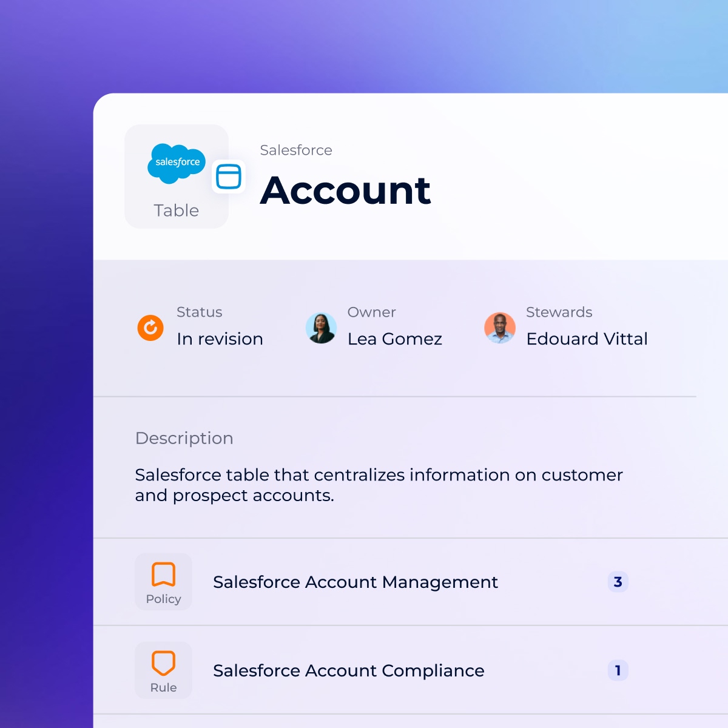Select the Salesforce breadcrumb above Account
Screen dimensions: 728x728
pos(296,150)
